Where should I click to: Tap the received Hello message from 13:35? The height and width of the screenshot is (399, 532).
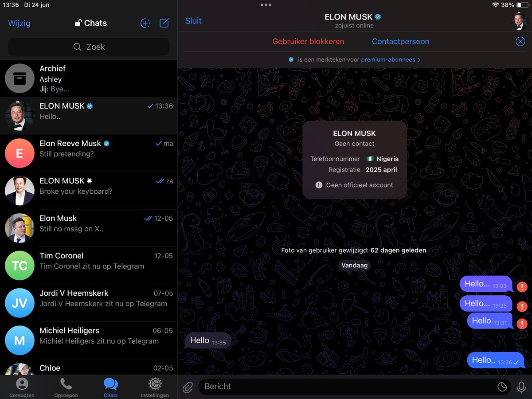[208, 341]
